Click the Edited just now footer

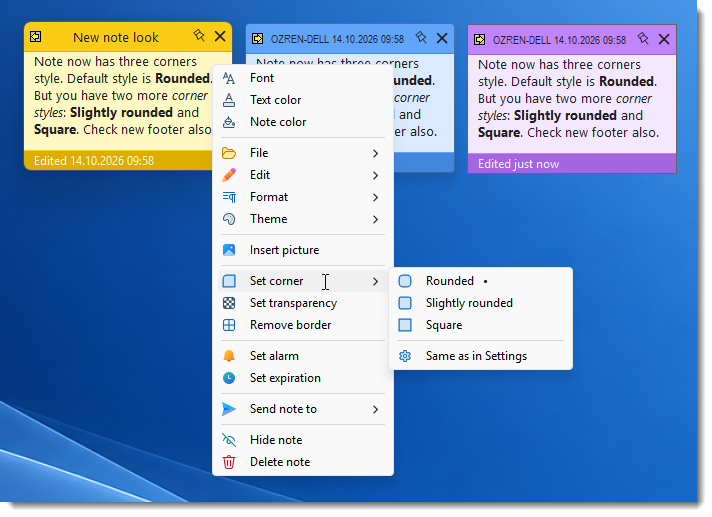[519, 164]
